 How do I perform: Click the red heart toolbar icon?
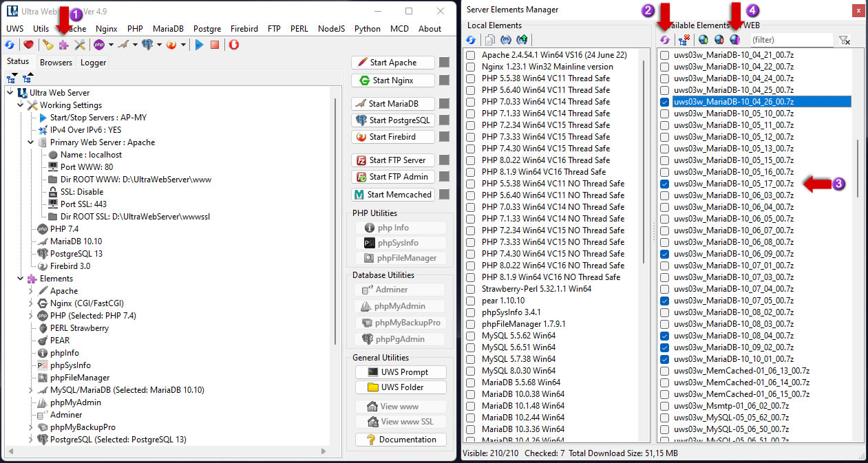[x=28, y=45]
